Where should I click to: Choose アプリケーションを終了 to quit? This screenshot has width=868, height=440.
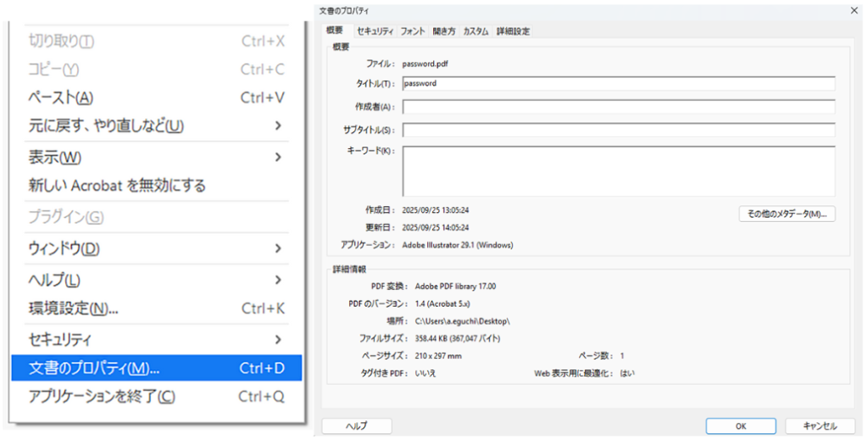[102, 397]
